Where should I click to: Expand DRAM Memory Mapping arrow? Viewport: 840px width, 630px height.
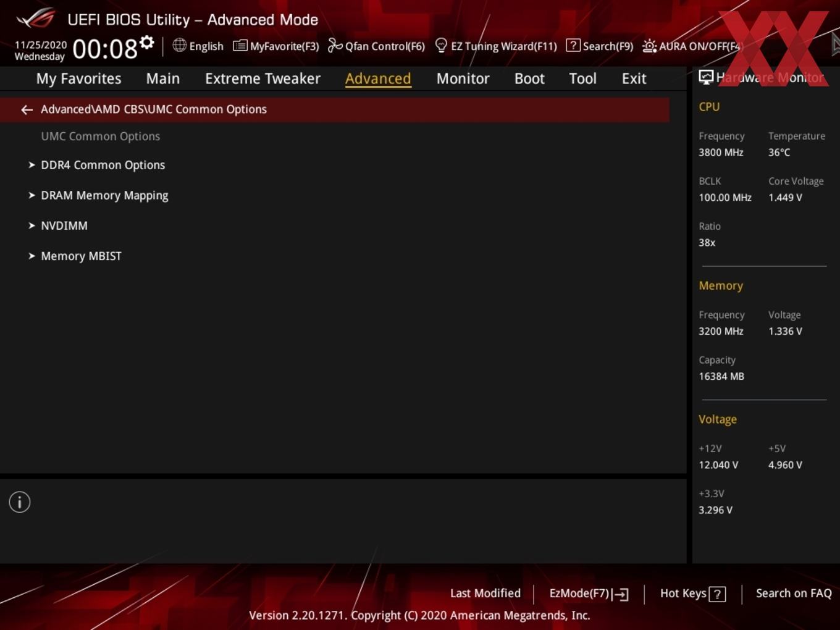coord(31,195)
